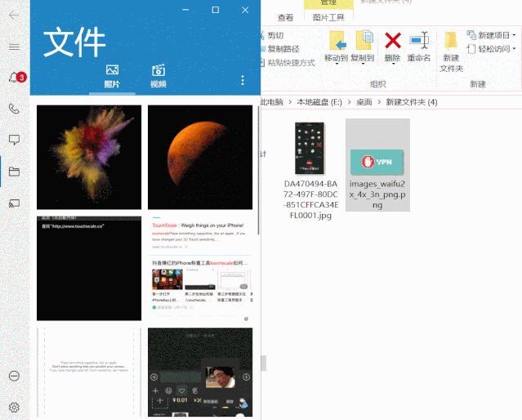Open the orange planet photo
Viewport: 522px width, 420px height.
[x=200, y=157]
